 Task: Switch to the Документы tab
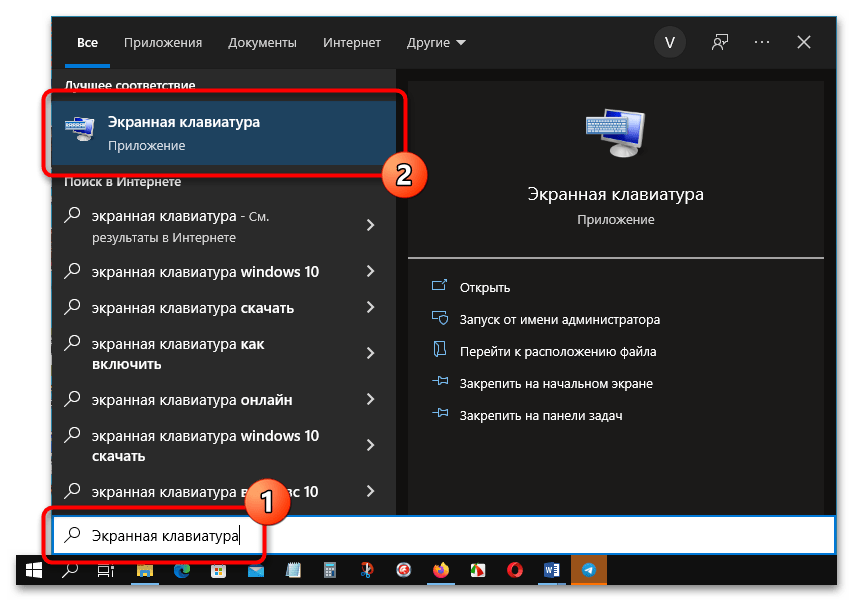(x=262, y=43)
